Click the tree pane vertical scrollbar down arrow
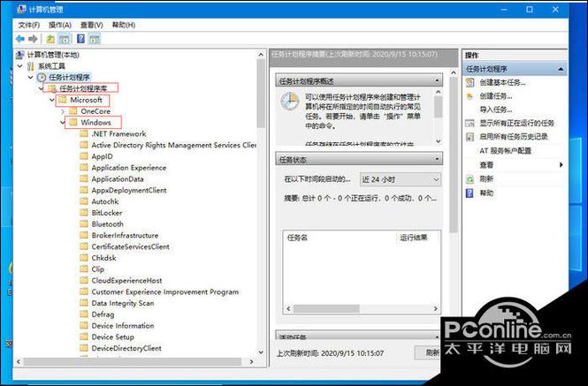 (261, 352)
